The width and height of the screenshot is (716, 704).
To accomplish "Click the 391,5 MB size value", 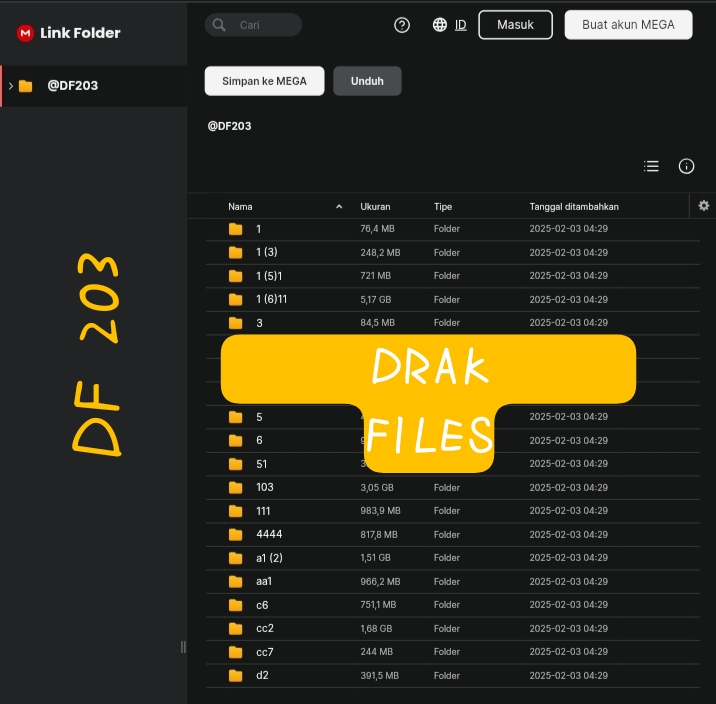I will (379, 675).
